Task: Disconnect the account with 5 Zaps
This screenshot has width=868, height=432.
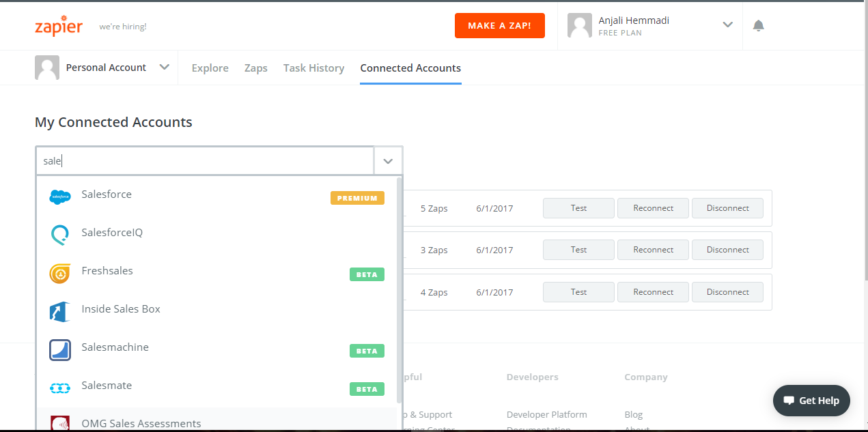Action: coord(728,208)
